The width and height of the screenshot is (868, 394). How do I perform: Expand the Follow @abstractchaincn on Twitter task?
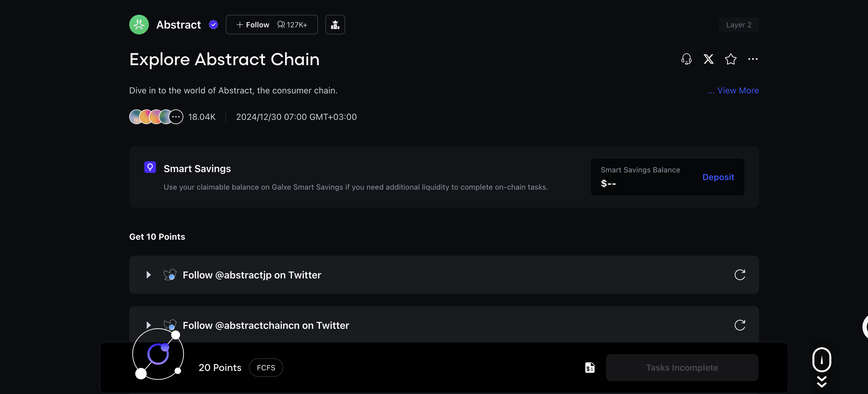pos(149,325)
